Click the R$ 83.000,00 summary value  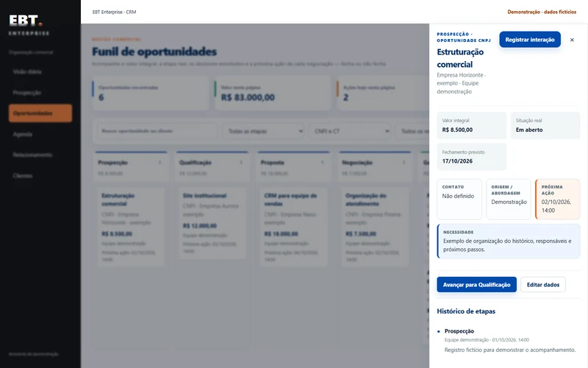248,98
